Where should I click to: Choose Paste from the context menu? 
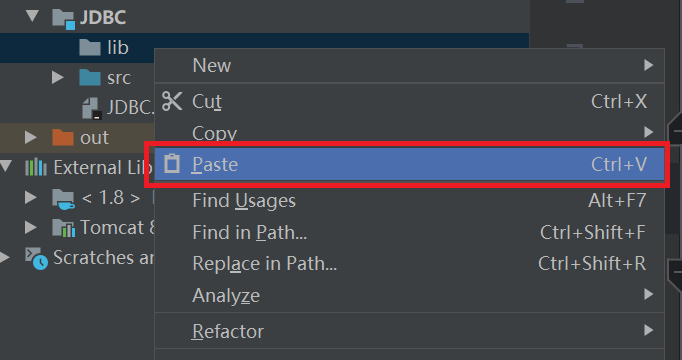pyautogui.click(x=409, y=164)
